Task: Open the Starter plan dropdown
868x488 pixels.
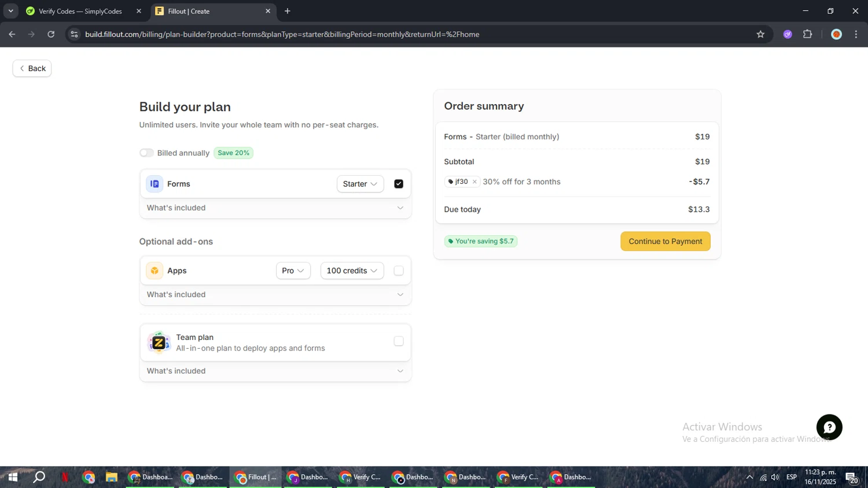Action: [x=360, y=184]
